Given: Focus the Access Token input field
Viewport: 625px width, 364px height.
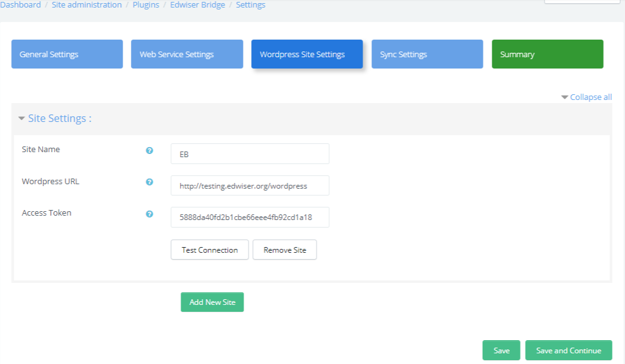Looking at the screenshot, I should [250, 217].
